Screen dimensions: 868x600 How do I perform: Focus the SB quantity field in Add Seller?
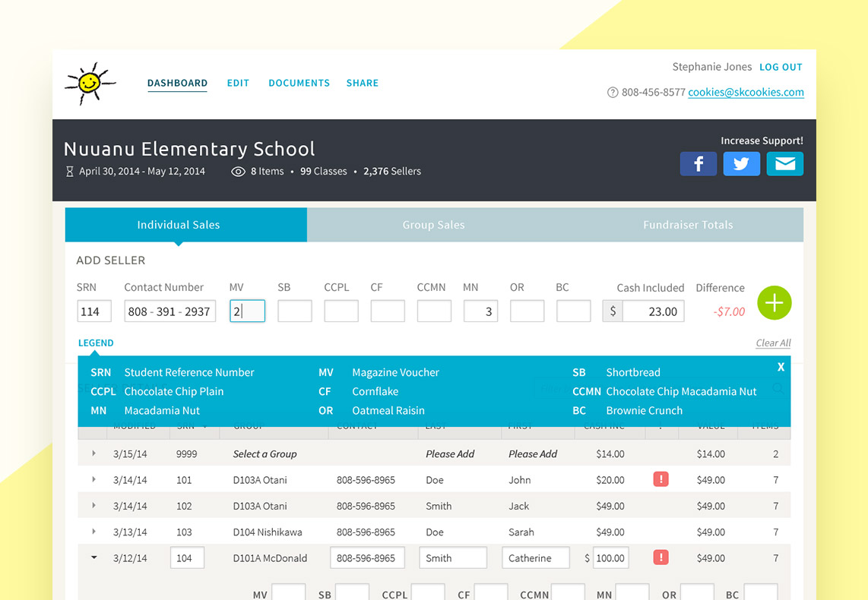click(x=294, y=311)
